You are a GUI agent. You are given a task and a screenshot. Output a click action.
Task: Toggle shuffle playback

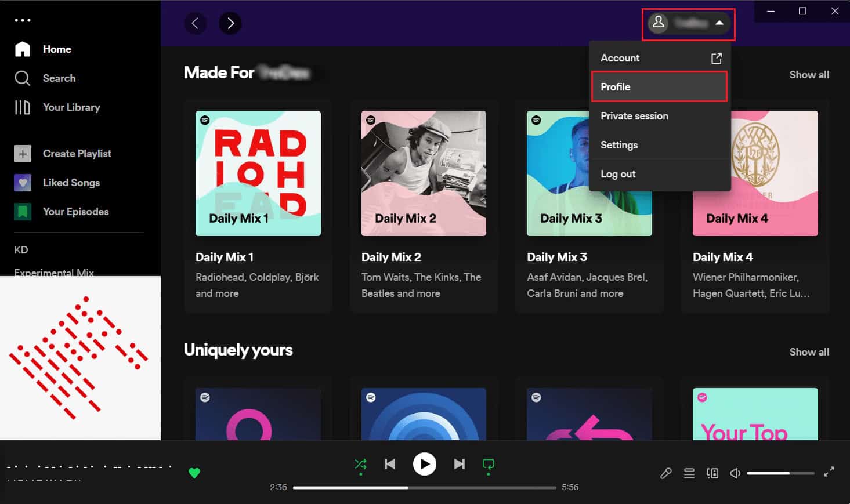coord(360,464)
